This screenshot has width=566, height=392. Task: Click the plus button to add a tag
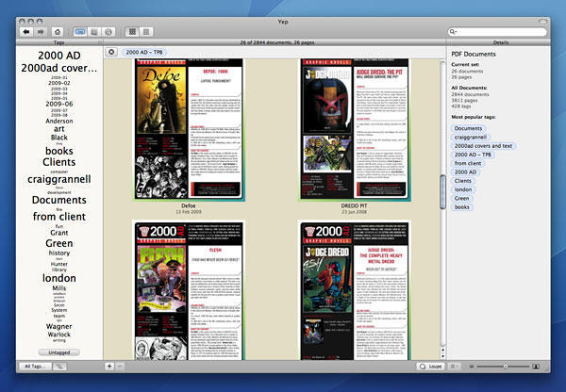[x=110, y=365]
